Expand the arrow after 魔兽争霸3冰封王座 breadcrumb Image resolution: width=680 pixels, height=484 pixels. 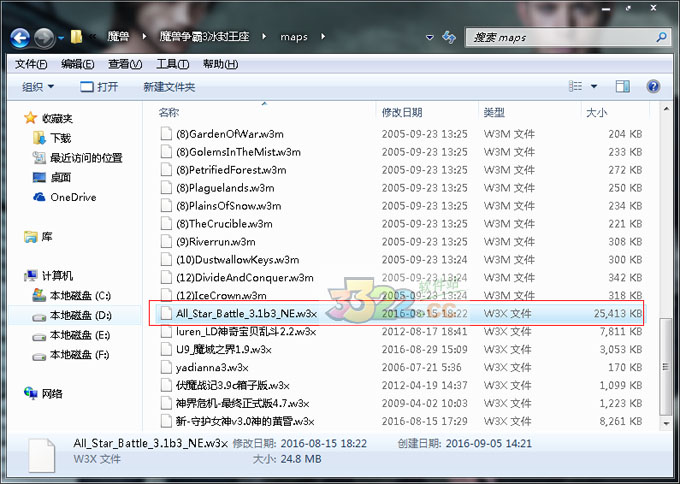[x=265, y=37]
